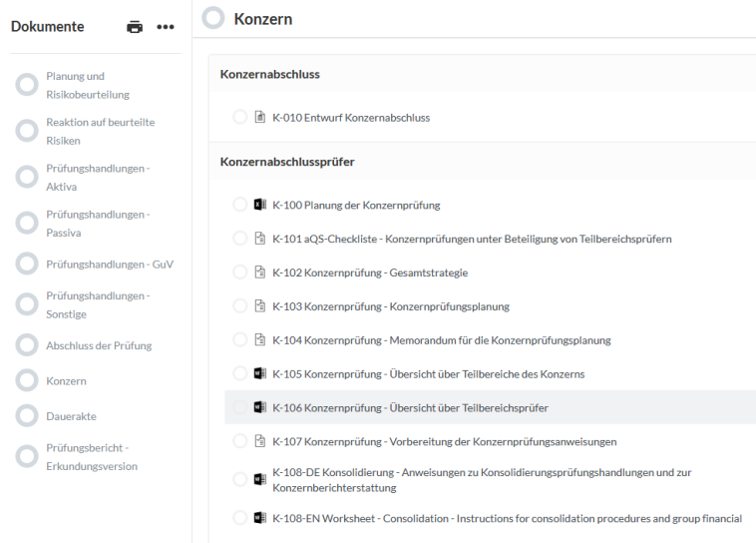756x543 pixels.
Task: Click the document icon for K-010 Entwurf
Action: [260, 118]
